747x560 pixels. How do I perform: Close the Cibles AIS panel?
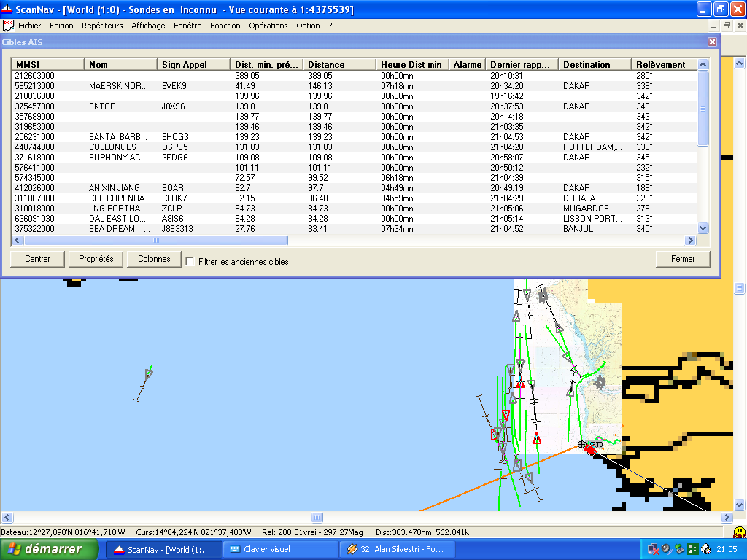tap(712, 42)
